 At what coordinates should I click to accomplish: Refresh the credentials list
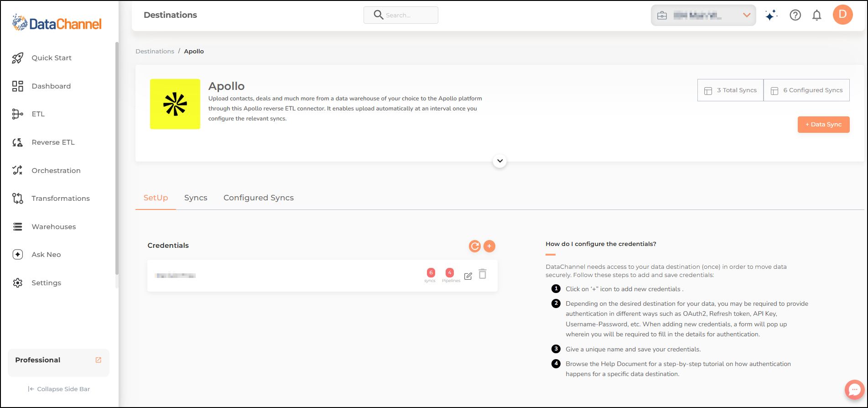tap(475, 246)
